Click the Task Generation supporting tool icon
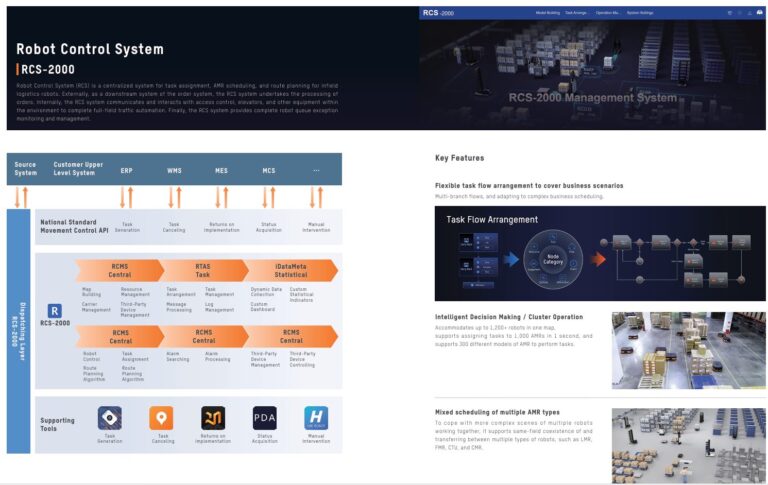The height and width of the screenshot is (485, 768). pos(110,418)
